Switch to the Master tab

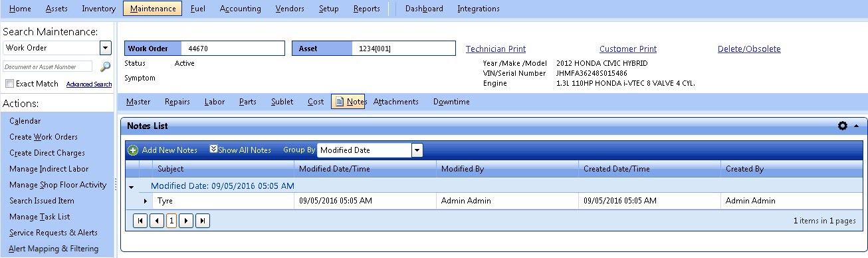coord(138,102)
